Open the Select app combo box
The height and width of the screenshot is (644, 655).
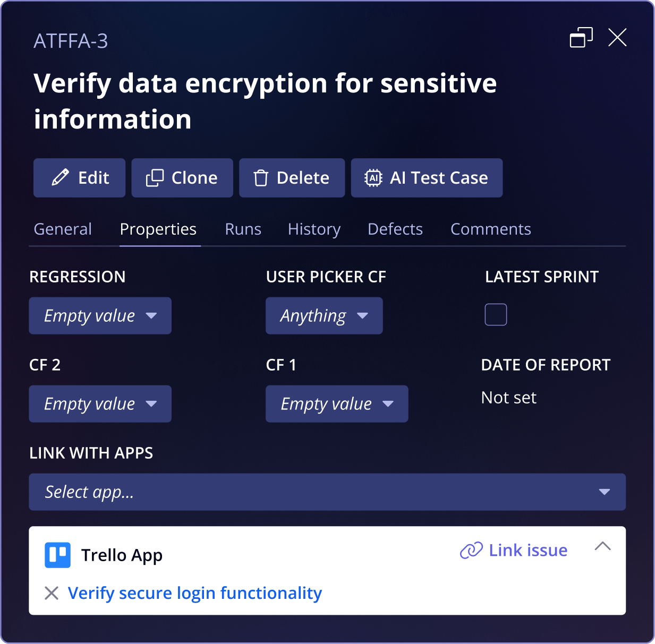tap(327, 492)
